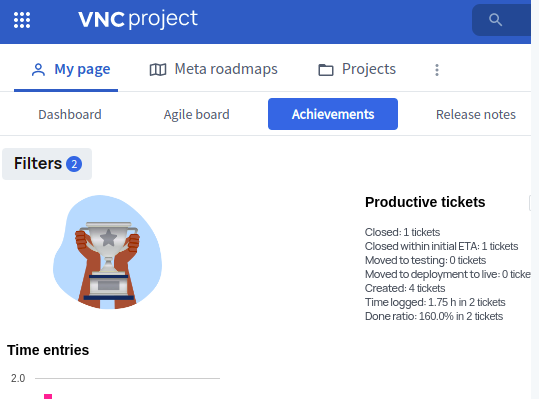
Task: Select the Achievements button
Action: click(333, 114)
